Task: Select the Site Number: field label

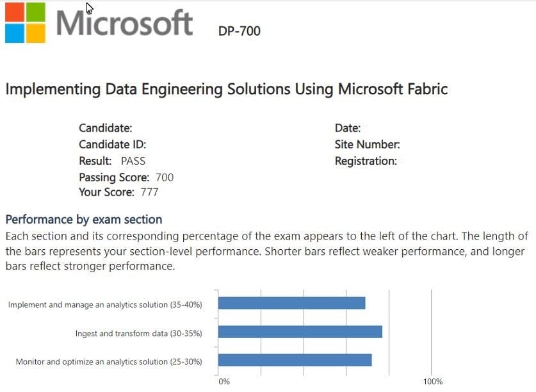Action: coord(368,145)
